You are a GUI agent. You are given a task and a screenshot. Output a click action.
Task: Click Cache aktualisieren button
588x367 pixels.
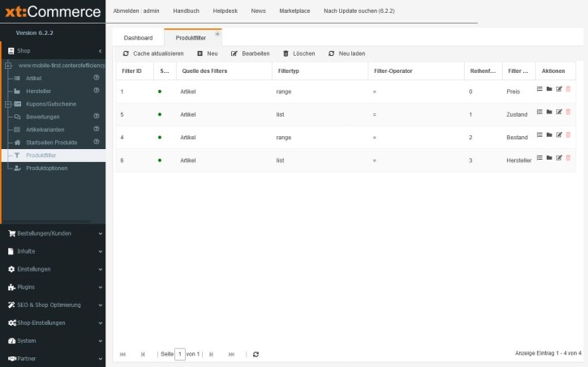pyautogui.click(x=153, y=53)
